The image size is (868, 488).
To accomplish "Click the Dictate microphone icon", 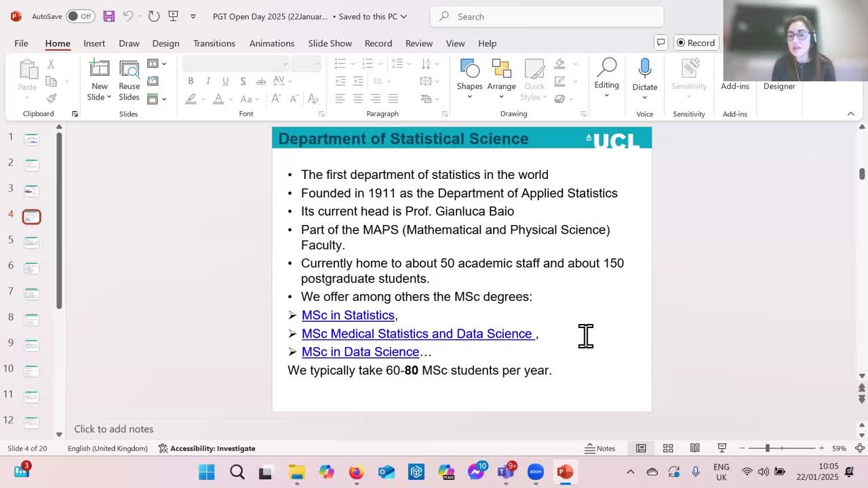I will point(644,71).
